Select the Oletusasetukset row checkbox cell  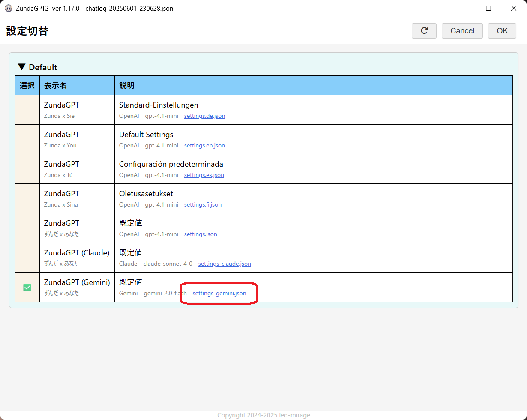(x=27, y=198)
